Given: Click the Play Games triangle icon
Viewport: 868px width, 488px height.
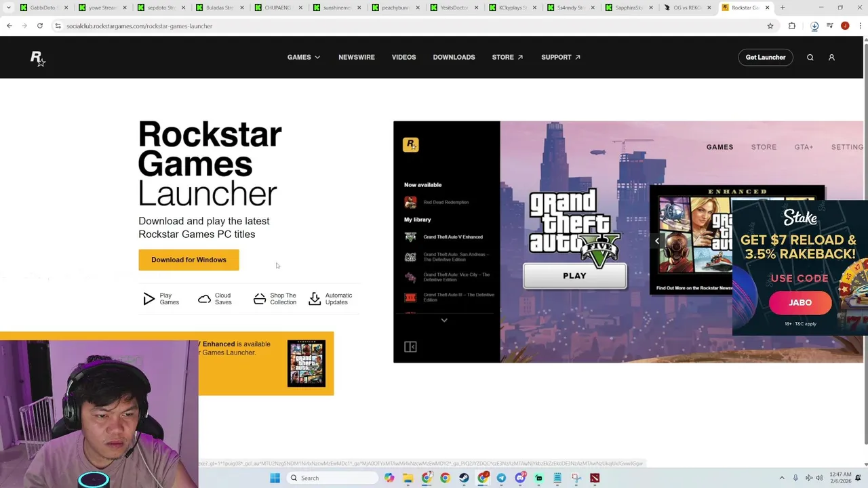Looking at the screenshot, I should [149, 299].
